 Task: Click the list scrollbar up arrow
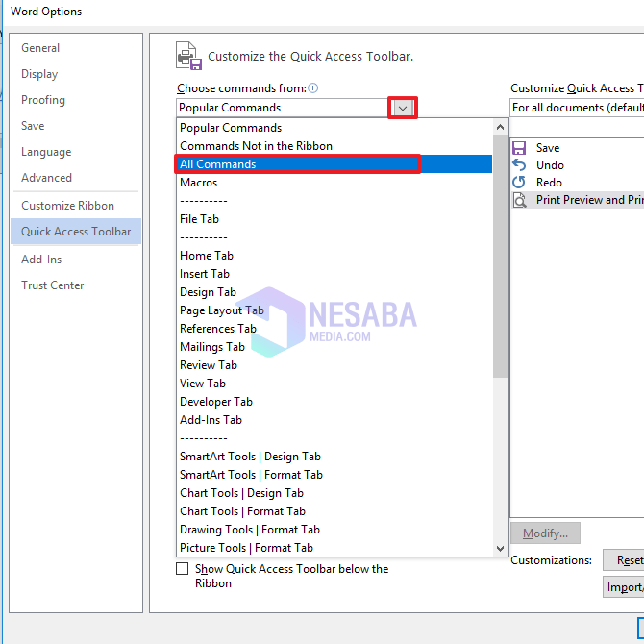click(x=500, y=127)
